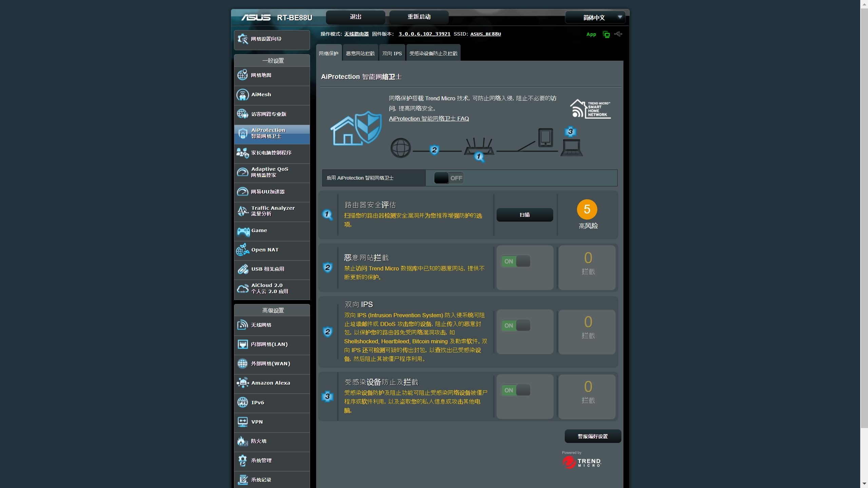Click the Adaptive QoS gauge icon
The image size is (868, 488).
click(243, 172)
